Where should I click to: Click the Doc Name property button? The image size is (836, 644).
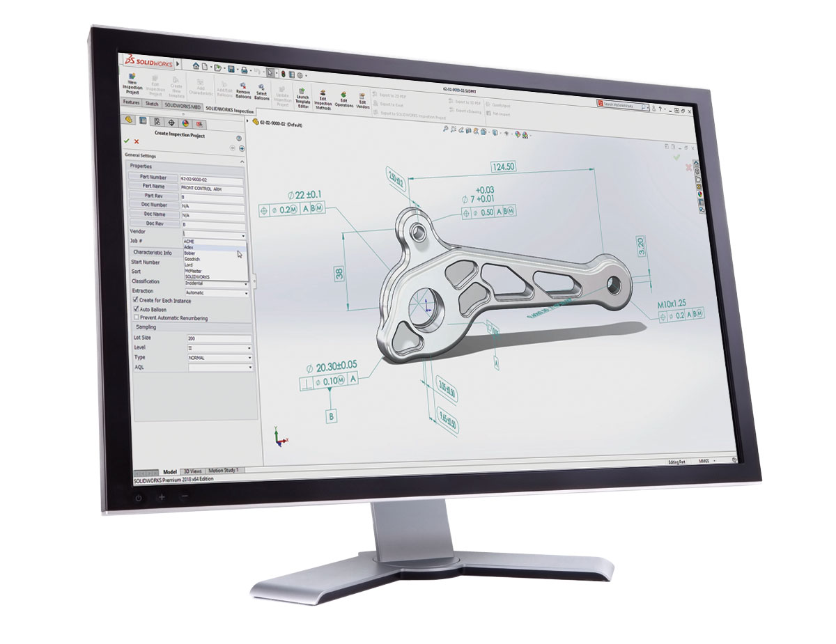153,215
